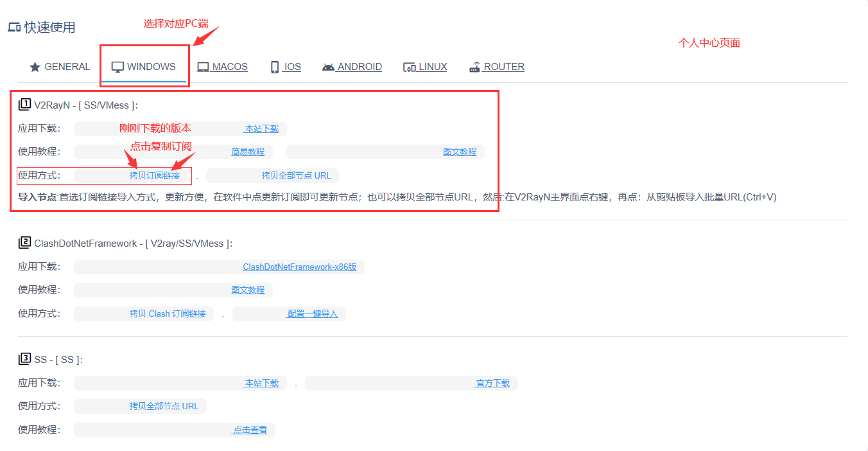This screenshot has width=868, height=451.
Task: Click the number 2 icon beside ClashDotNetFramework
Action: point(24,243)
